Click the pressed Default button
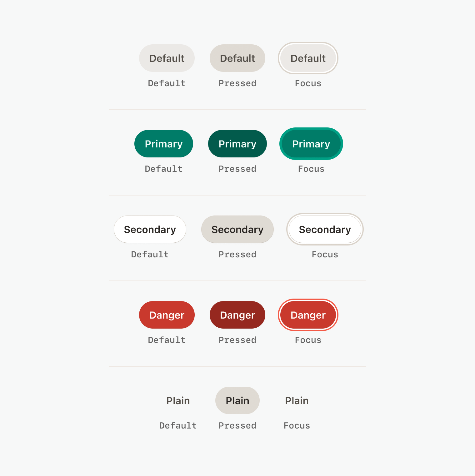Image resolution: width=475 pixels, height=476 pixels. pyautogui.click(x=237, y=58)
